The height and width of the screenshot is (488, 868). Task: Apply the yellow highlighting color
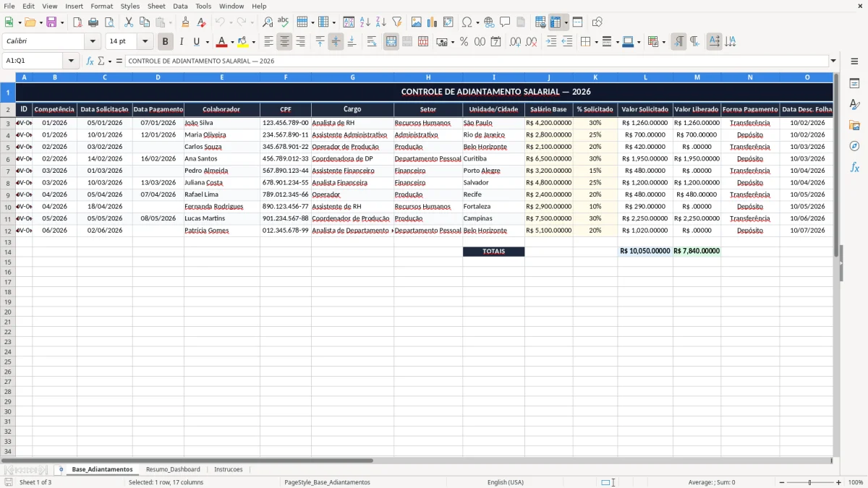coord(244,42)
